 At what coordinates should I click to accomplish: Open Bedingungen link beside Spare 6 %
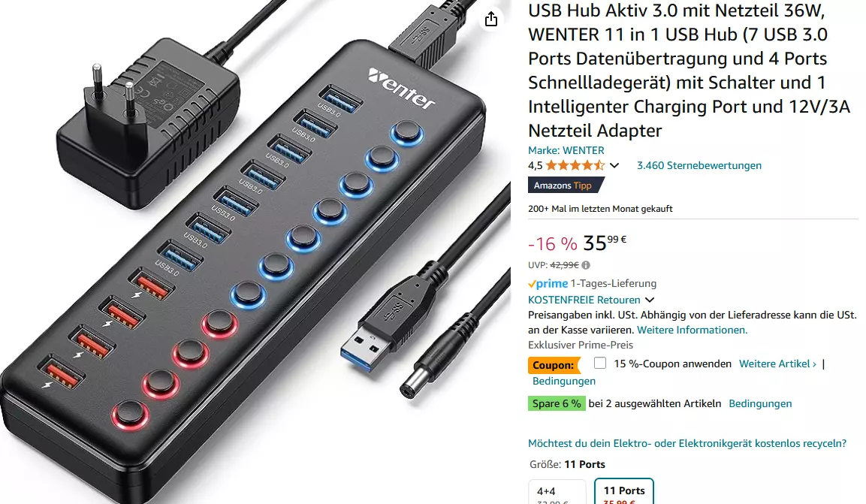click(x=761, y=403)
